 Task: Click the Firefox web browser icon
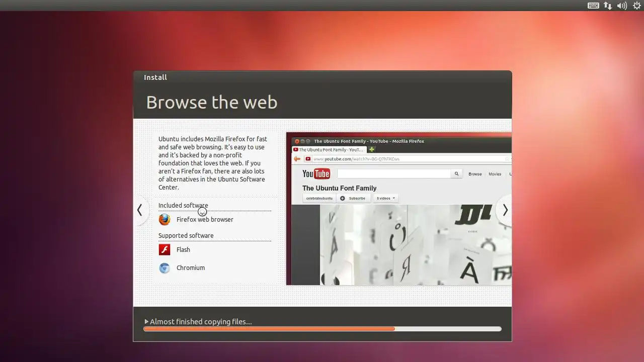(x=165, y=220)
